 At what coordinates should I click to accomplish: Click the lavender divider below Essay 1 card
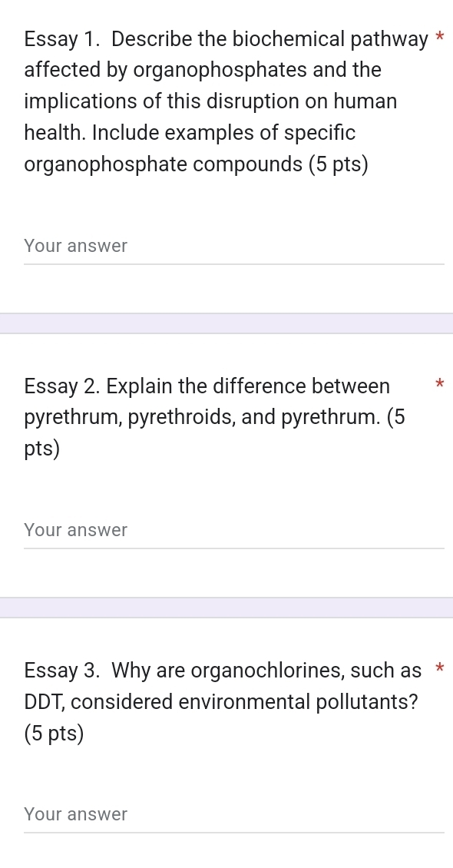(226, 323)
